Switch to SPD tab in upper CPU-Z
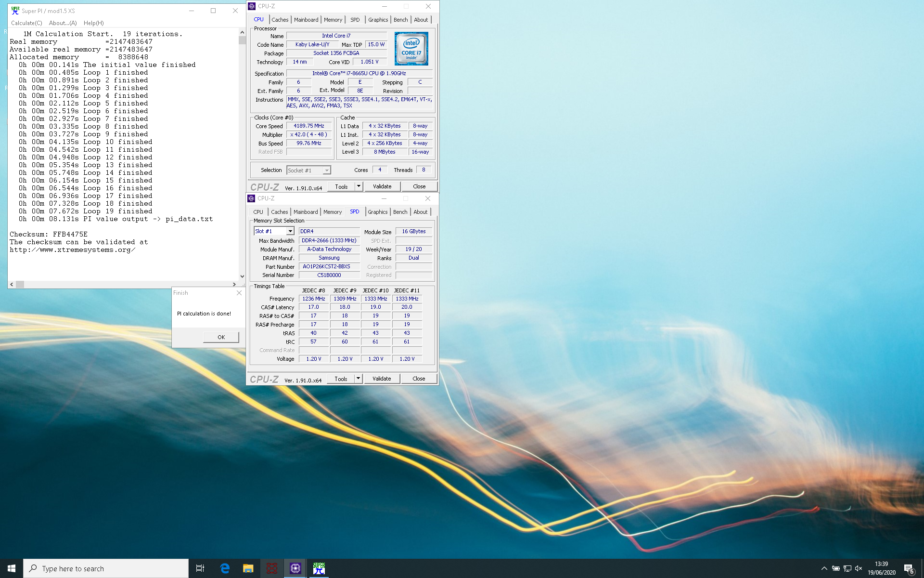Viewport: 924px width, 578px height. tap(355, 20)
